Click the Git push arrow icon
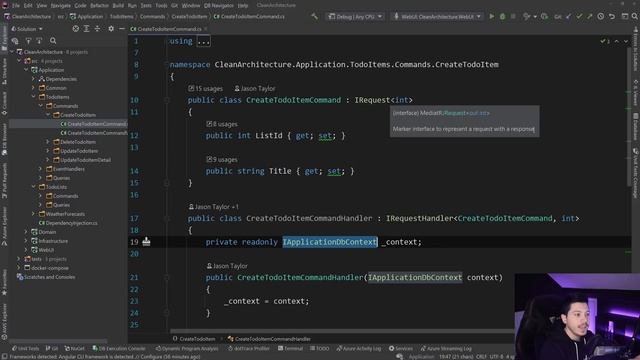 590,17
